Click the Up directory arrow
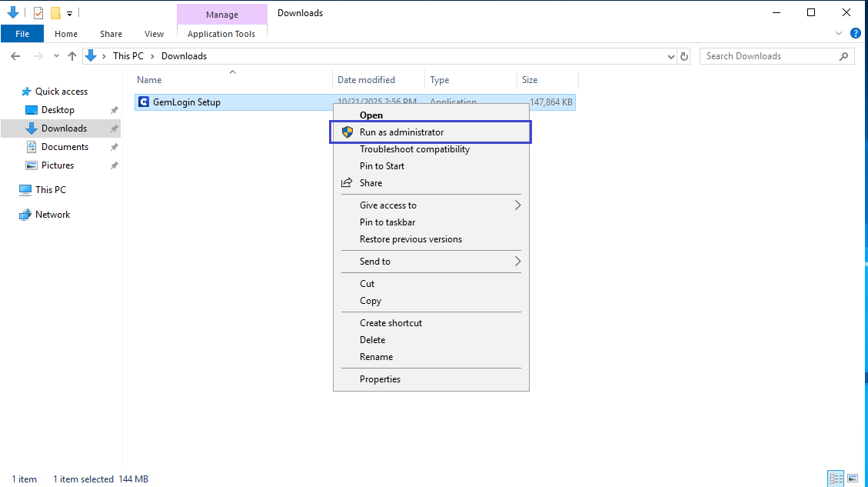Image resolution: width=868 pixels, height=487 pixels. 72,56
